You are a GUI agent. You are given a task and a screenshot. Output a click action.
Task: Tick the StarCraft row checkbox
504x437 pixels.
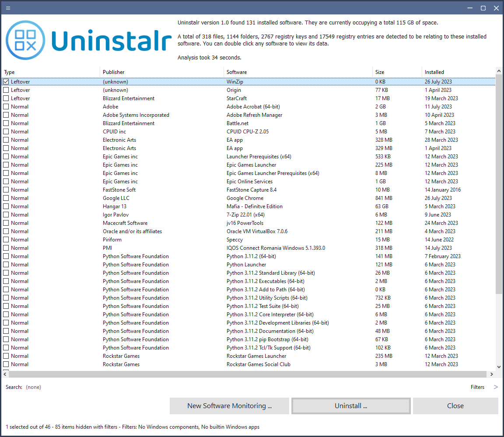6,98
